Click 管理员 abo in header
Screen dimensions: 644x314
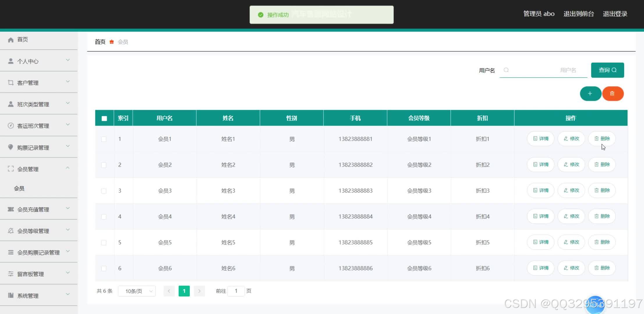coord(539,14)
